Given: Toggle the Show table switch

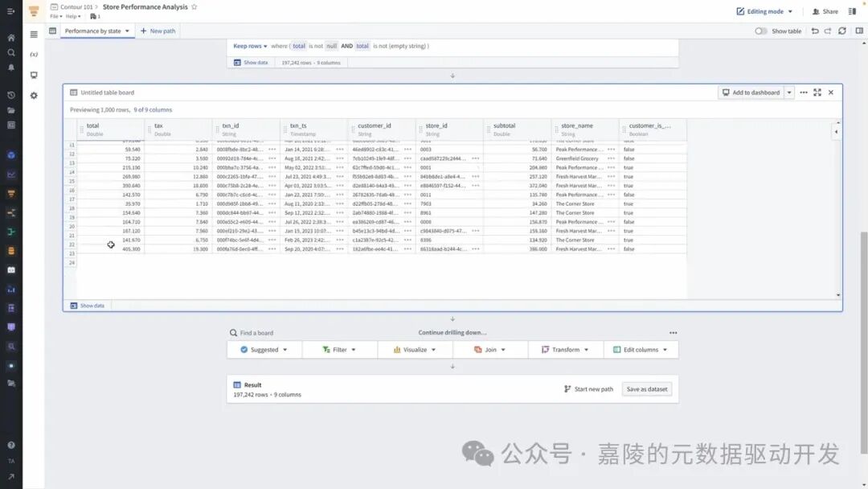Looking at the screenshot, I should 760,31.
